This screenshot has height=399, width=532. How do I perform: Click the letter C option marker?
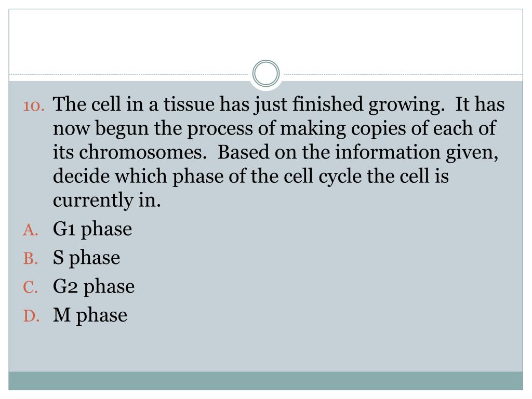coord(31,287)
